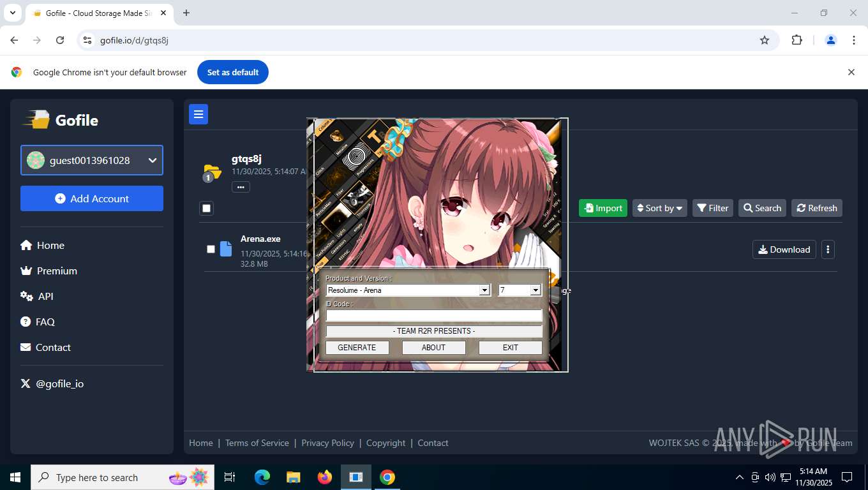Click the EXIT button in keygen
This screenshot has width=868, height=490.
(x=510, y=348)
